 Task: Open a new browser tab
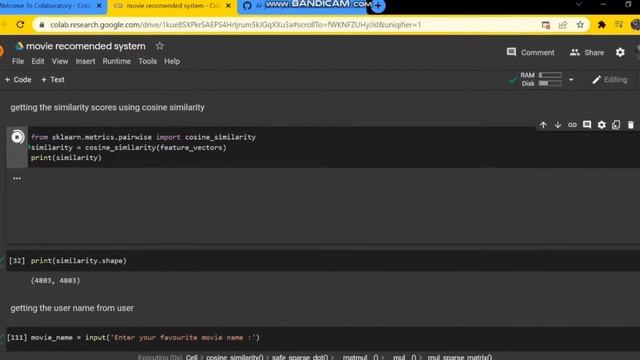pos(378,6)
